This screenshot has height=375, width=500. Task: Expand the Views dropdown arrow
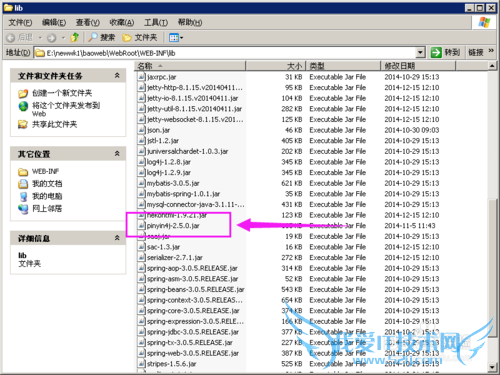tap(182, 38)
